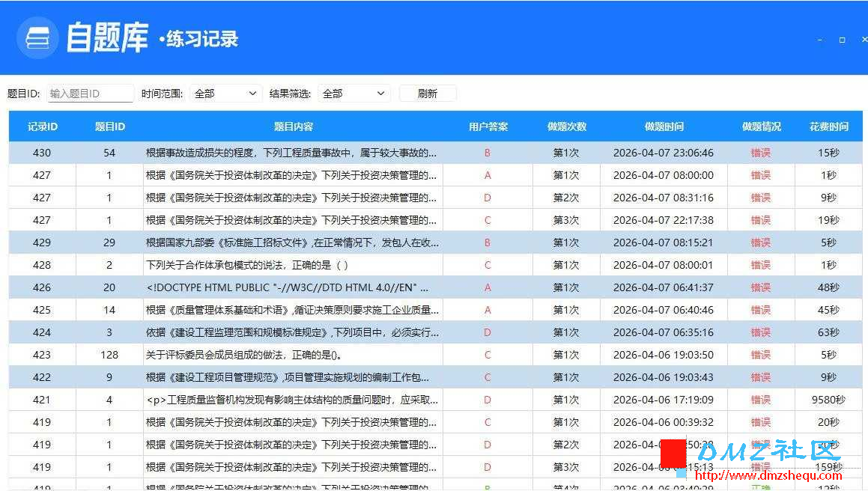Image resolution: width=868 pixels, height=491 pixels.
Task: Click the 错误 status in record 423 row
Action: [x=761, y=355]
